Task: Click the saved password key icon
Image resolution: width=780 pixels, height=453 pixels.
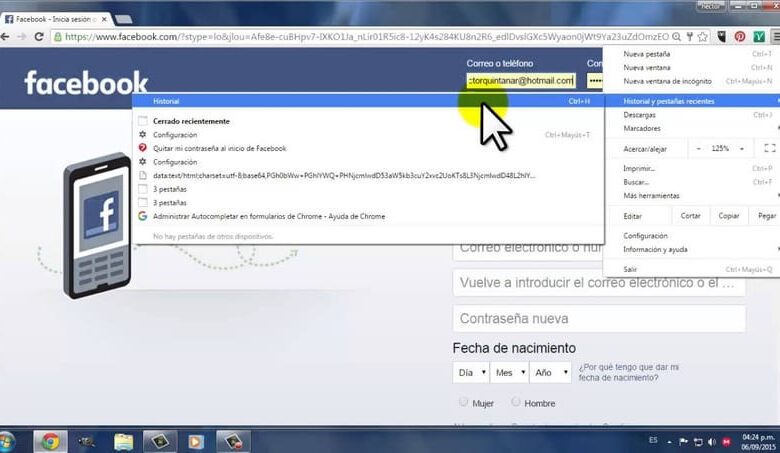Action: pos(689,37)
